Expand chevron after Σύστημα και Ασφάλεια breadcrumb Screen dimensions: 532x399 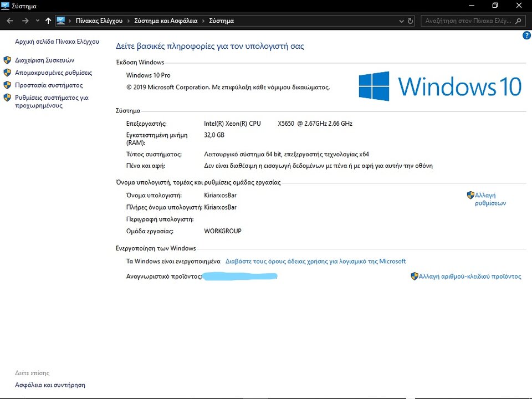[203, 21]
